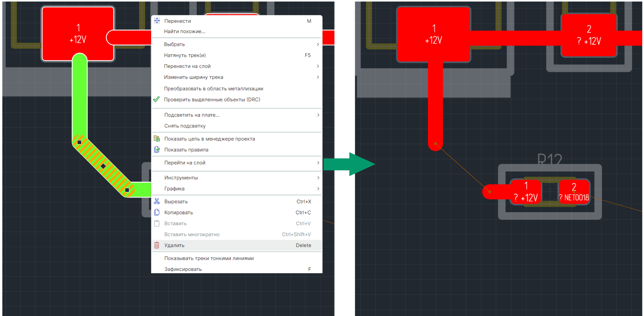The height and width of the screenshot is (316, 644).
Task: Open Изменить ширину трека submenu
Action: coord(317,77)
